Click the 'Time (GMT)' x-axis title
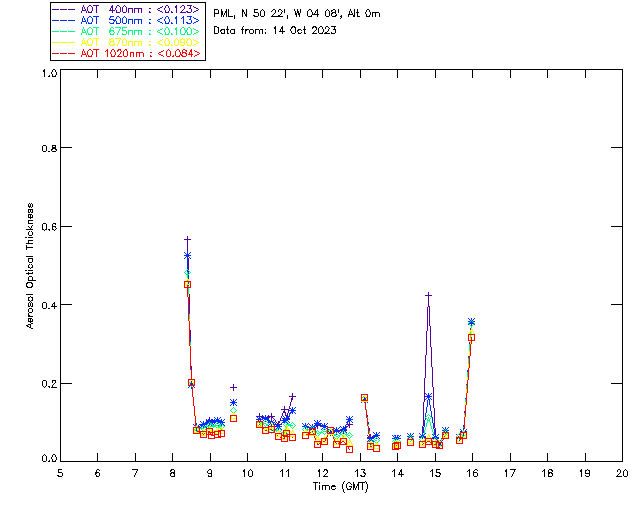640x512 pixels. click(x=340, y=487)
